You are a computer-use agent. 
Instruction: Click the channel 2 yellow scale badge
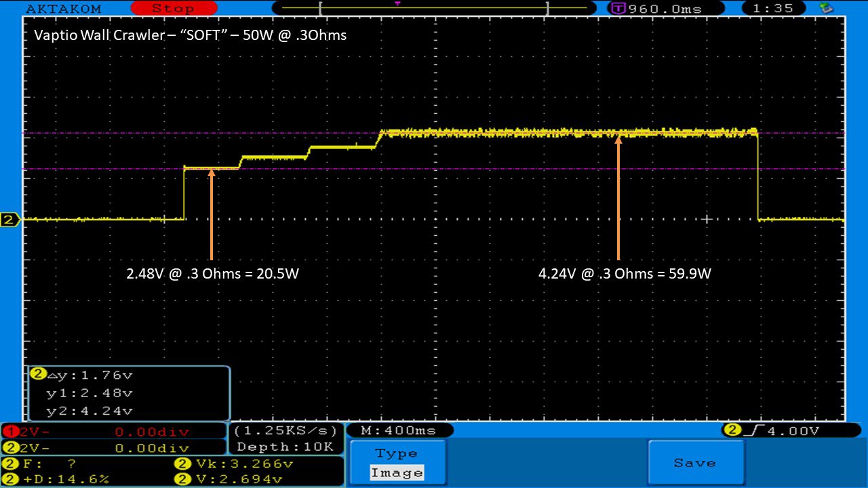(x=11, y=448)
